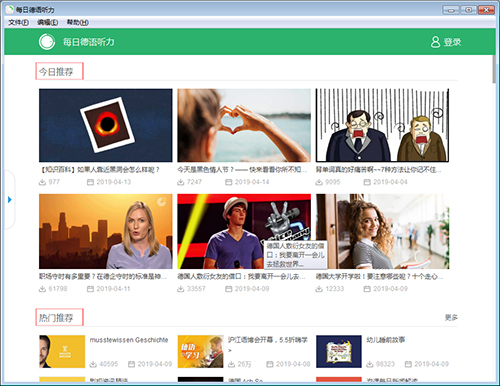This screenshot has height=386, width=500.
Task: Open the blonde woman newscaster thumbnail
Action: coord(106,231)
